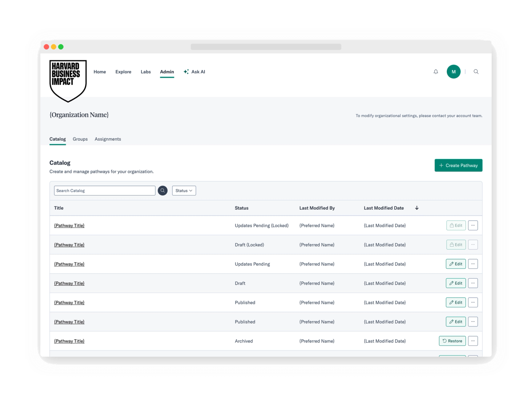Click the Preferred Name cell in the Archived row

317,341
